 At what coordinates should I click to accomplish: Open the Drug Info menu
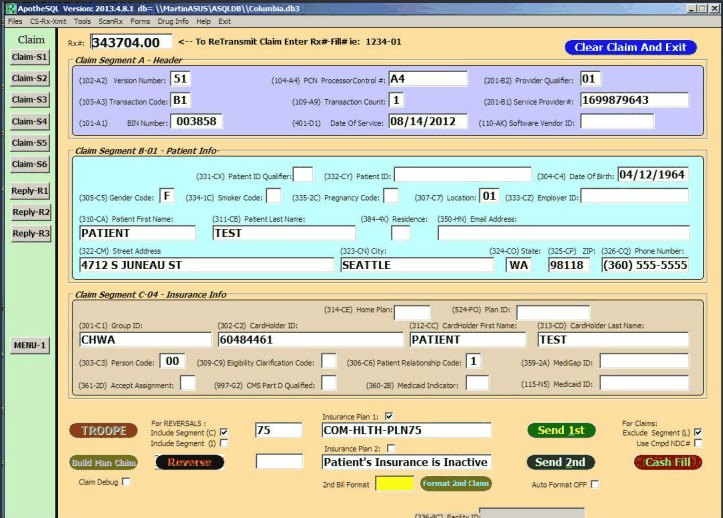(x=173, y=20)
